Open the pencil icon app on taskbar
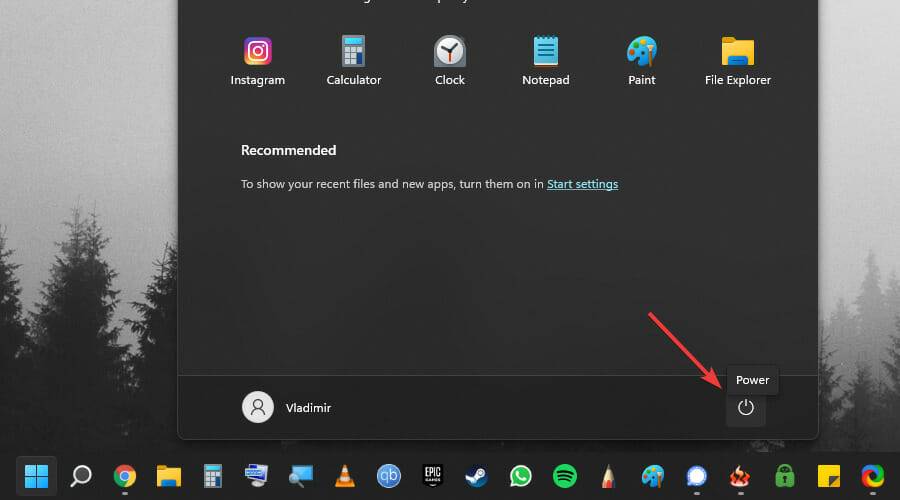The height and width of the screenshot is (500, 900). coord(608,476)
